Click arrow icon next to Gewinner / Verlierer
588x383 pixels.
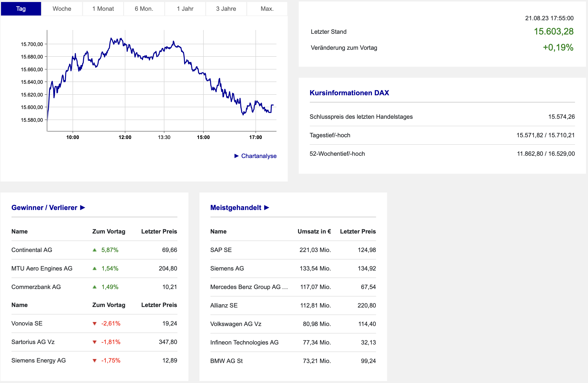click(x=83, y=207)
